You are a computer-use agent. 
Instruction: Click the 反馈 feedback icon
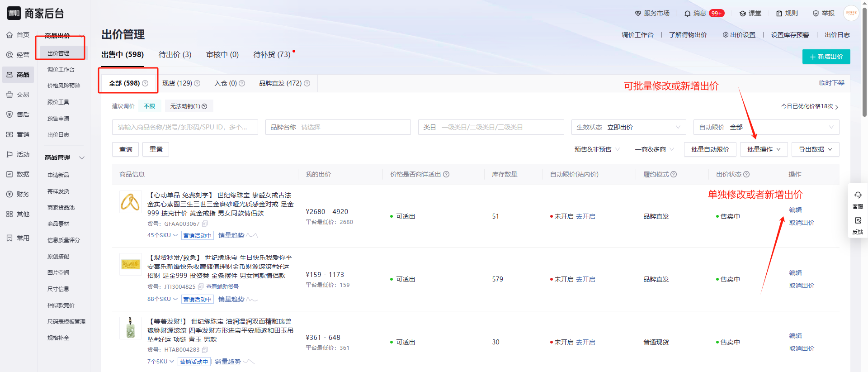(858, 221)
